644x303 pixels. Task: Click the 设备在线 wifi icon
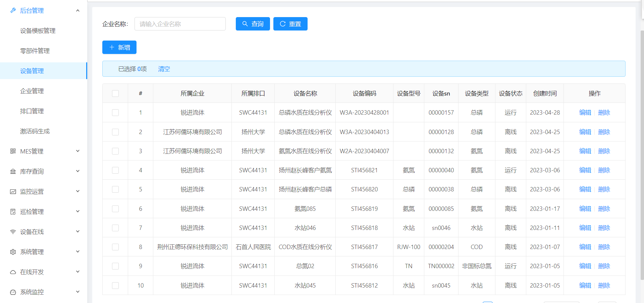click(x=13, y=232)
